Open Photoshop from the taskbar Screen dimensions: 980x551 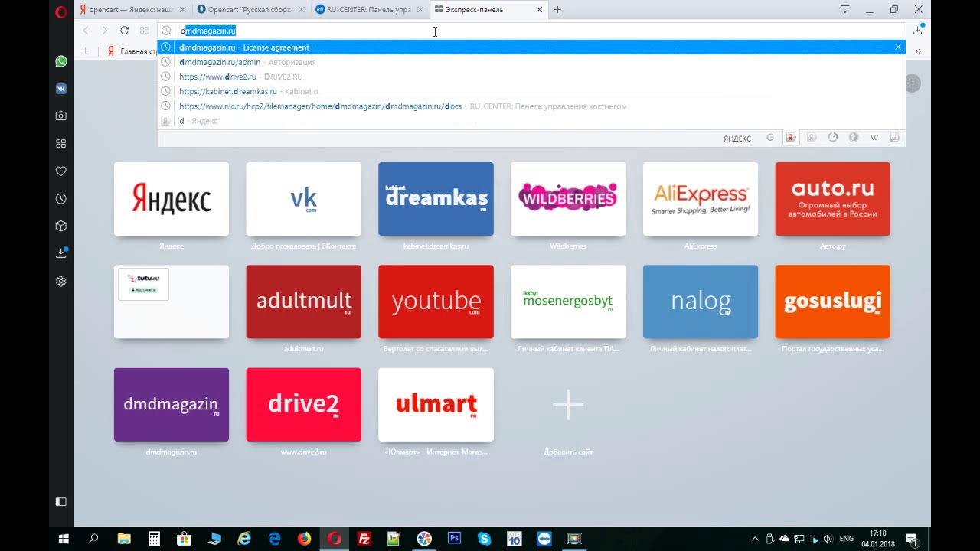(454, 539)
